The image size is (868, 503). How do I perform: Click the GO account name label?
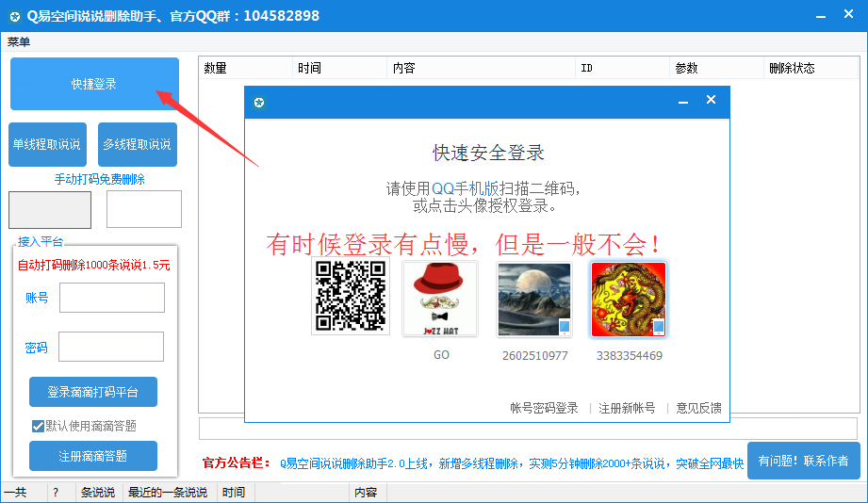pyautogui.click(x=441, y=355)
